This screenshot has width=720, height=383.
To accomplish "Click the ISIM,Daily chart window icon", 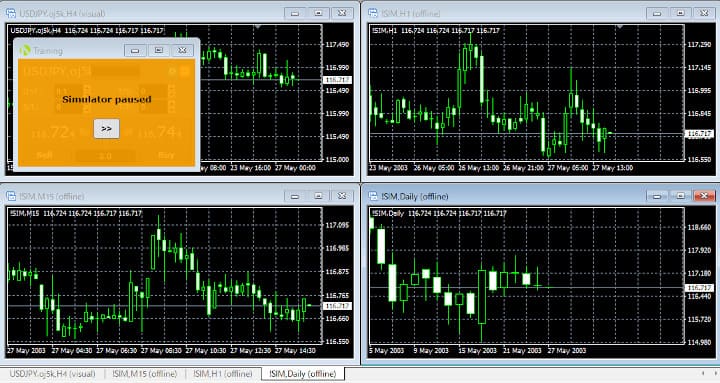I will click(373, 196).
